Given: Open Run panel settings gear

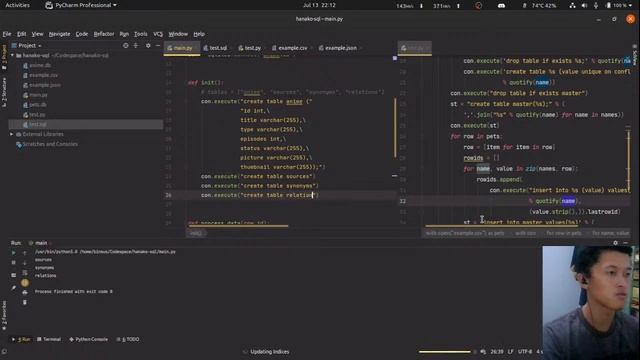Looking at the screenshot, I should point(616,243).
